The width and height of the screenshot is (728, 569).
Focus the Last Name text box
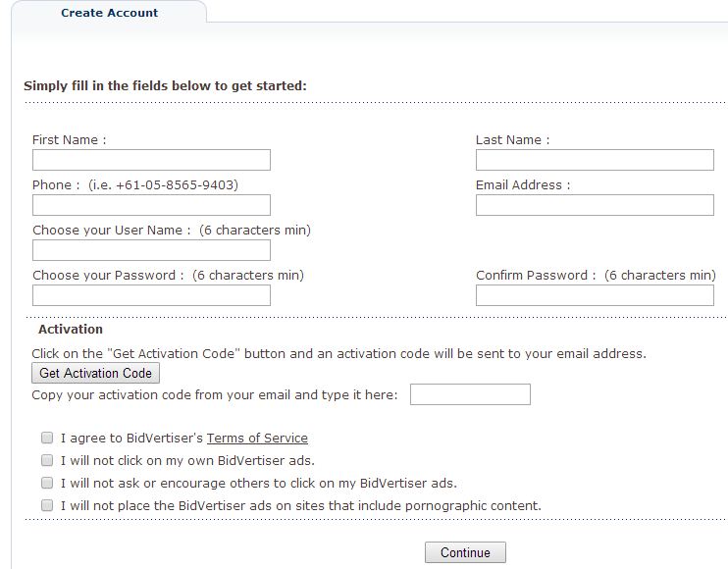tap(595, 160)
